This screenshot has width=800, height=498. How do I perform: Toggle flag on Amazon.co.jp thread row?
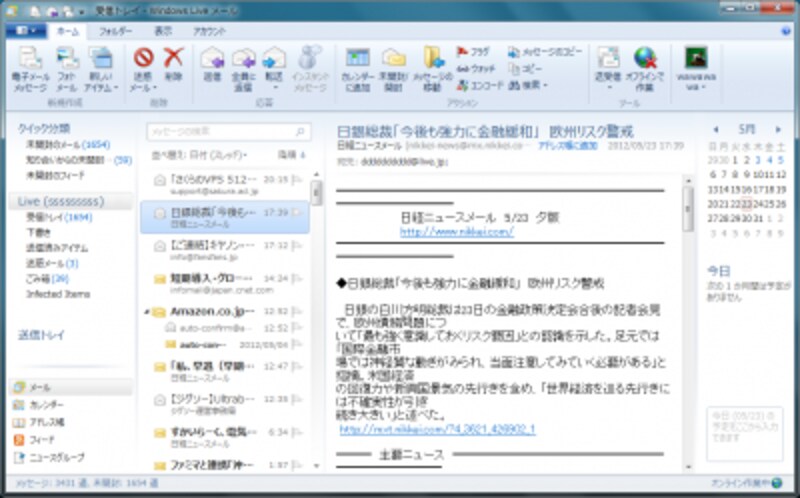coord(297,311)
